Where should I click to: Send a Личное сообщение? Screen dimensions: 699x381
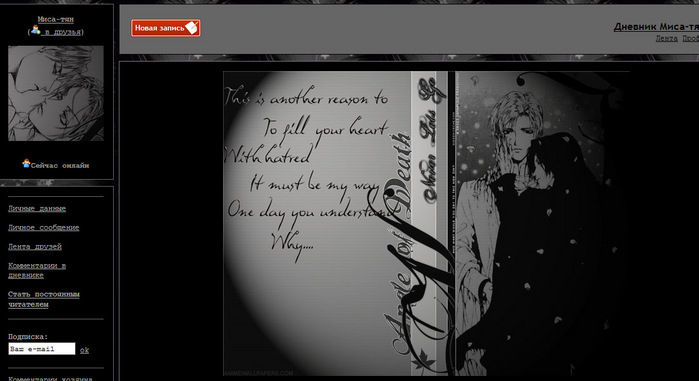[x=44, y=228]
